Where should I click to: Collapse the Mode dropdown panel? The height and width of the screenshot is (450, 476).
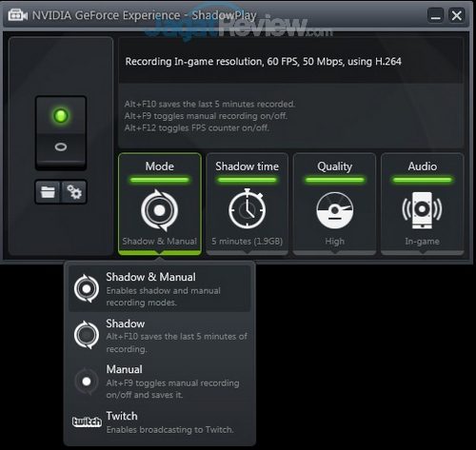tap(160, 204)
